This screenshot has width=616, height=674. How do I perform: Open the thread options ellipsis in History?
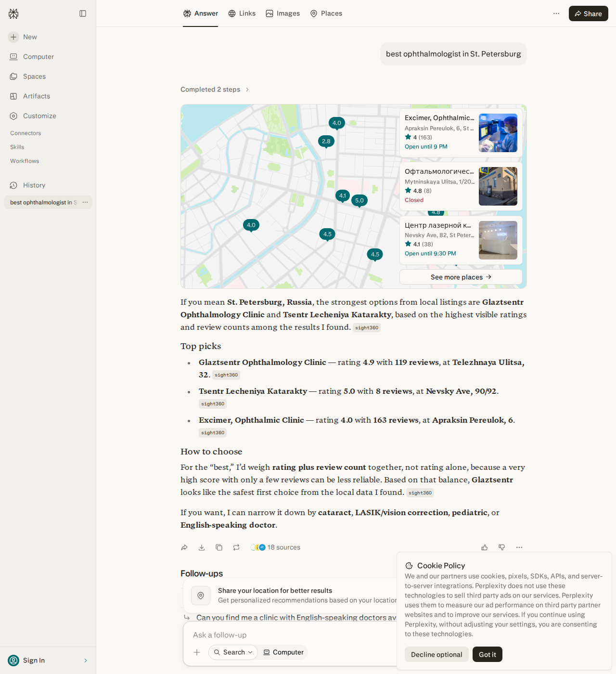(x=85, y=202)
